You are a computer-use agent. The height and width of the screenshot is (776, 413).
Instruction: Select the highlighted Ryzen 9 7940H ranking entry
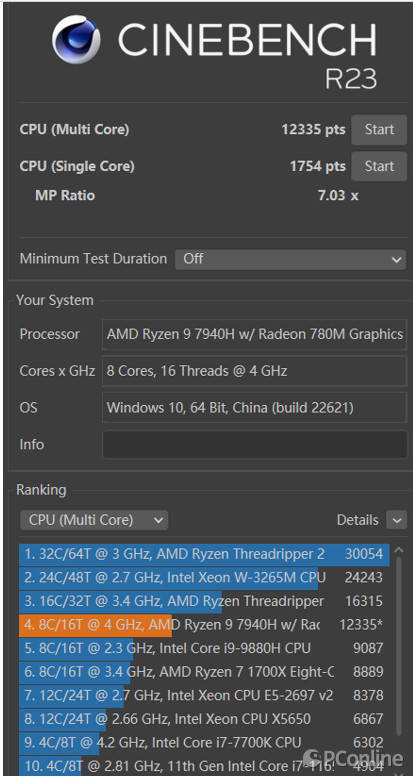pyautogui.click(x=204, y=625)
